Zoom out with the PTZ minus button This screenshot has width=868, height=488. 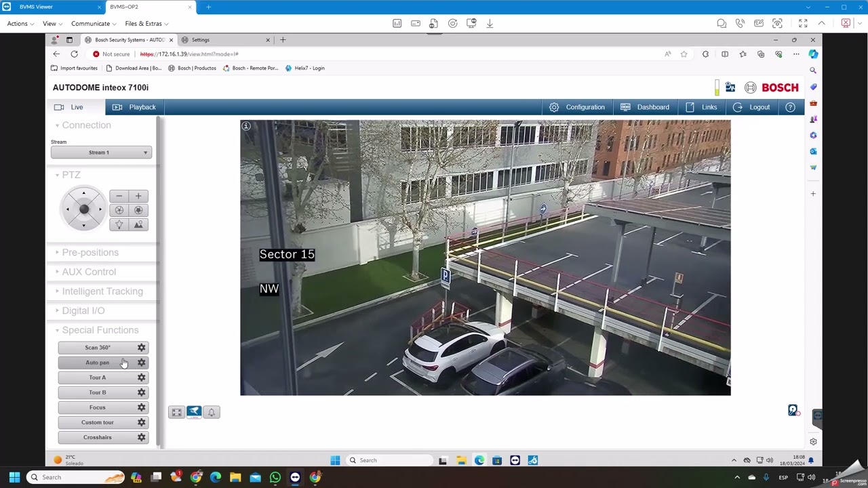[x=119, y=196]
